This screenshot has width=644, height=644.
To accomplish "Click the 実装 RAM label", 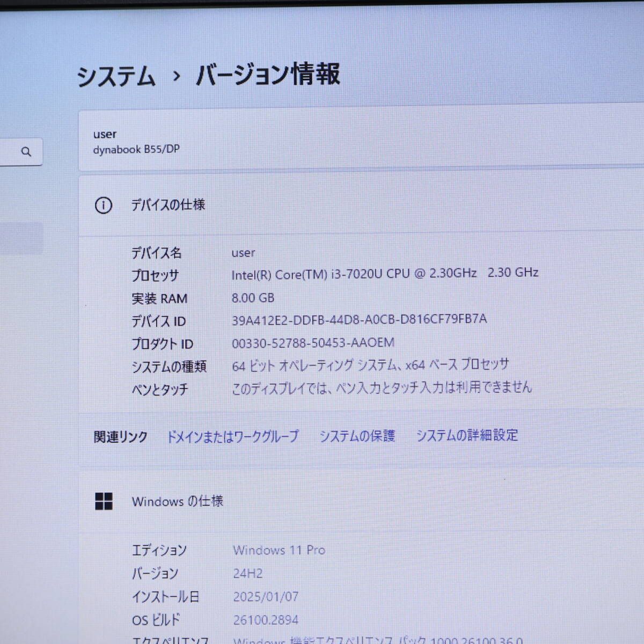I will pyautogui.click(x=159, y=298).
